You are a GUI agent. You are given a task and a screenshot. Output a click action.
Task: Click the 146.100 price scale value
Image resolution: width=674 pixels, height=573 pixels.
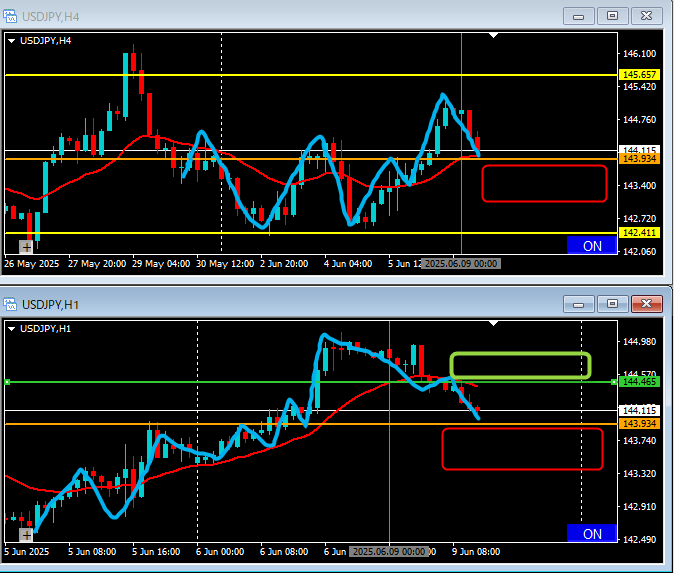[639, 54]
